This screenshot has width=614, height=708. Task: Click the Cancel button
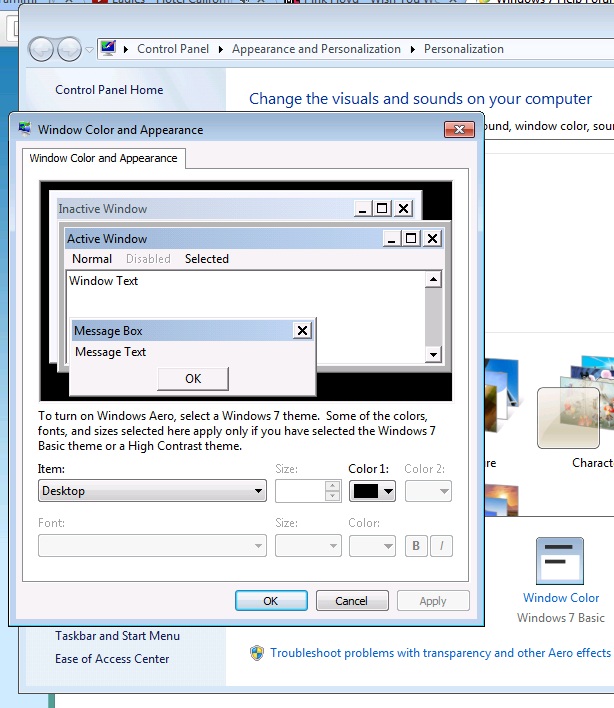click(x=352, y=601)
